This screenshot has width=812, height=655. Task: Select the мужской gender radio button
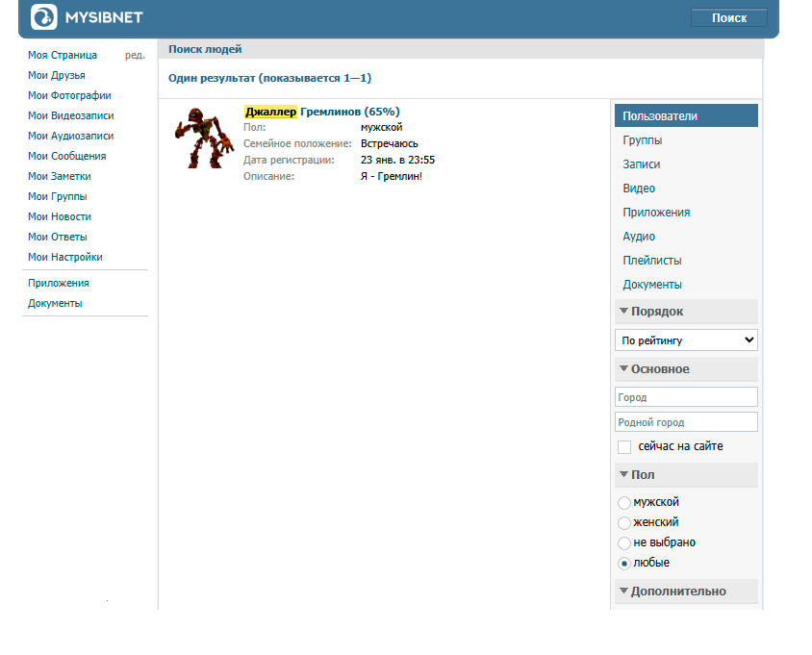point(624,503)
